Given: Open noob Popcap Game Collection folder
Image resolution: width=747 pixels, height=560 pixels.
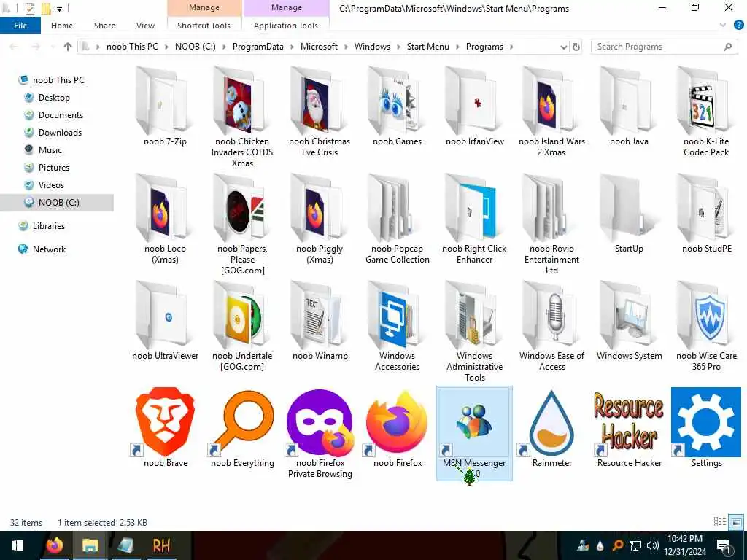Looking at the screenshot, I should 397,219.
